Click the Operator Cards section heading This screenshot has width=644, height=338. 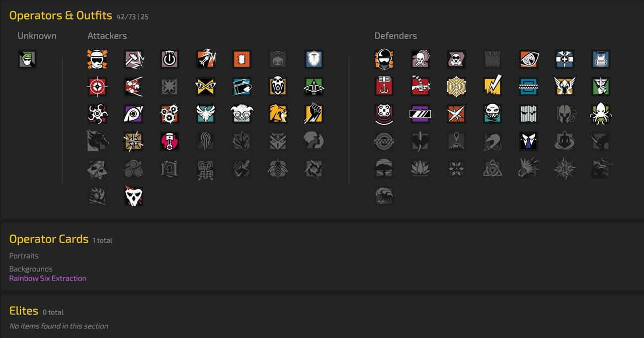(x=49, y=239)
